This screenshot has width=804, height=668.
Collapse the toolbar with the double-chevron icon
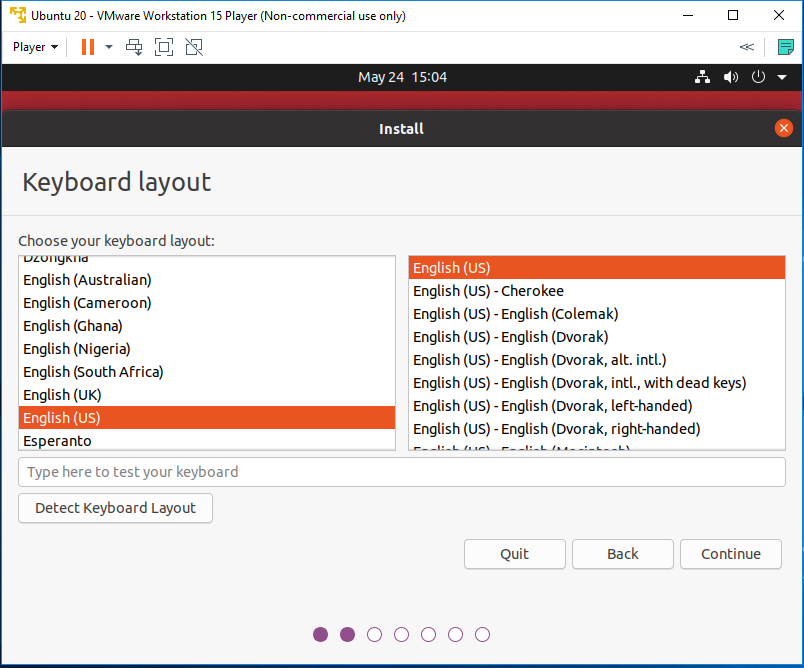pos(747,47)
